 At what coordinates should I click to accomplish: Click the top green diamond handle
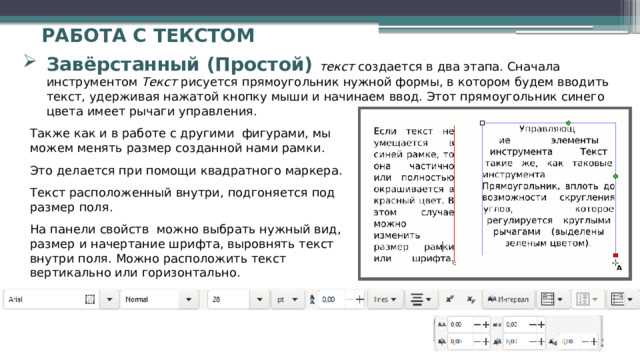[568, 122]
